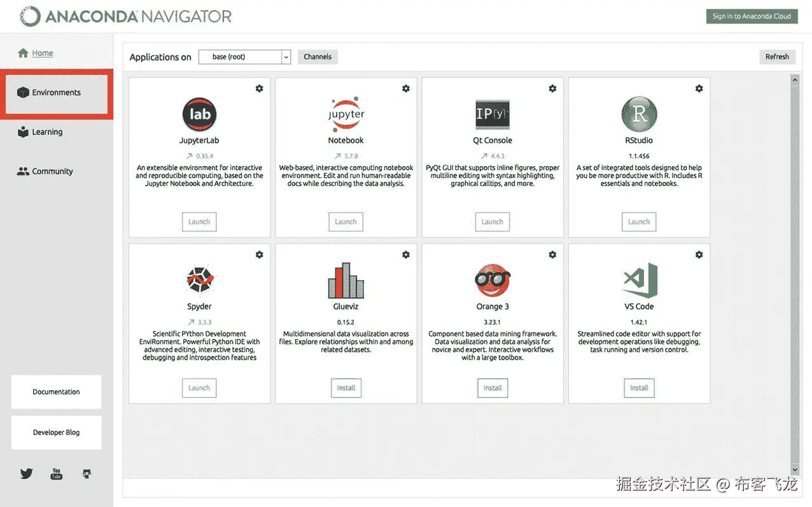Click the Qt Console 4.4.3 version number
The height and width of the screenshot is (507, 812).
[x=498, y=156]
